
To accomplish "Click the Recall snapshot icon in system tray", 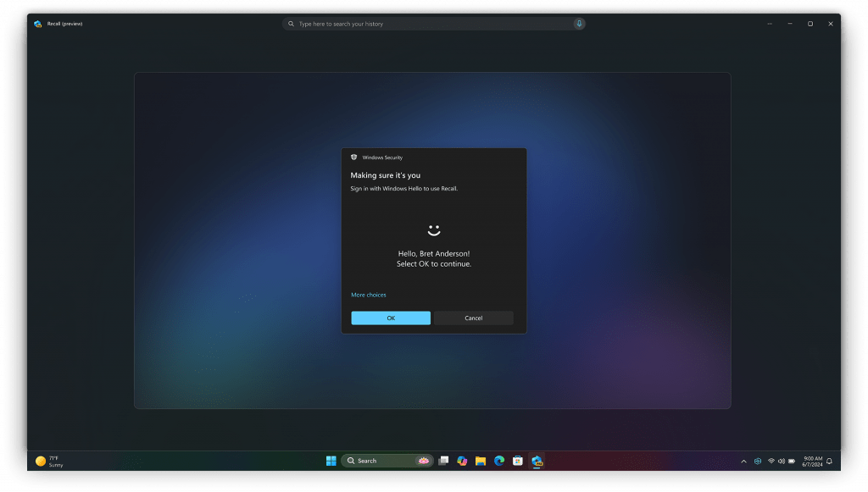I will point(758,462).
